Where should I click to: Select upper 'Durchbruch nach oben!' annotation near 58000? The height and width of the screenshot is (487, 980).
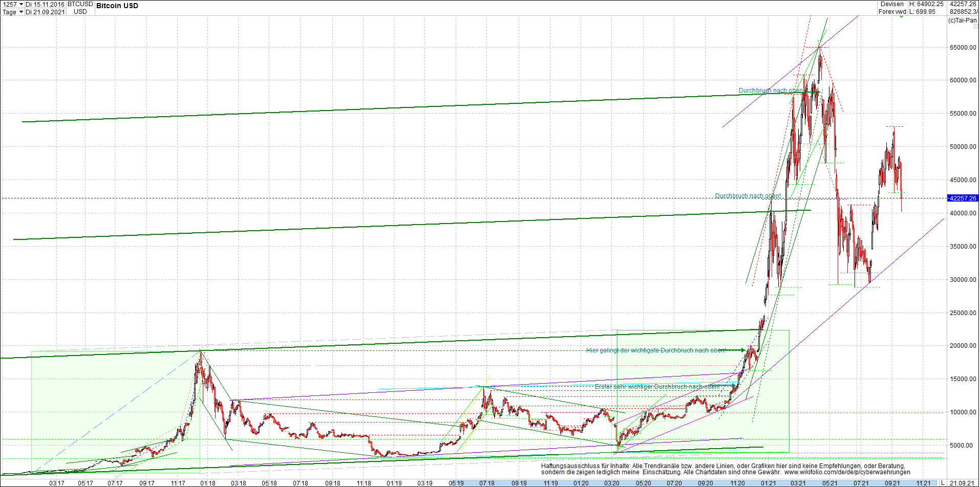pos(771,91)
